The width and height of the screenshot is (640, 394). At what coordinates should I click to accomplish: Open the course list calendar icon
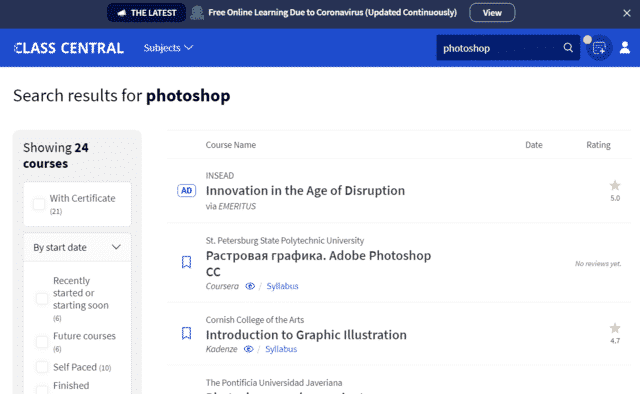tap(599, 48)
